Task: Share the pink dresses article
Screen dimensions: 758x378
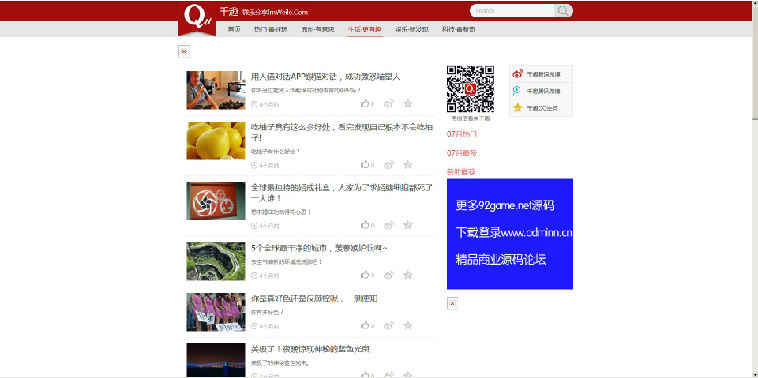Action: 388,326
